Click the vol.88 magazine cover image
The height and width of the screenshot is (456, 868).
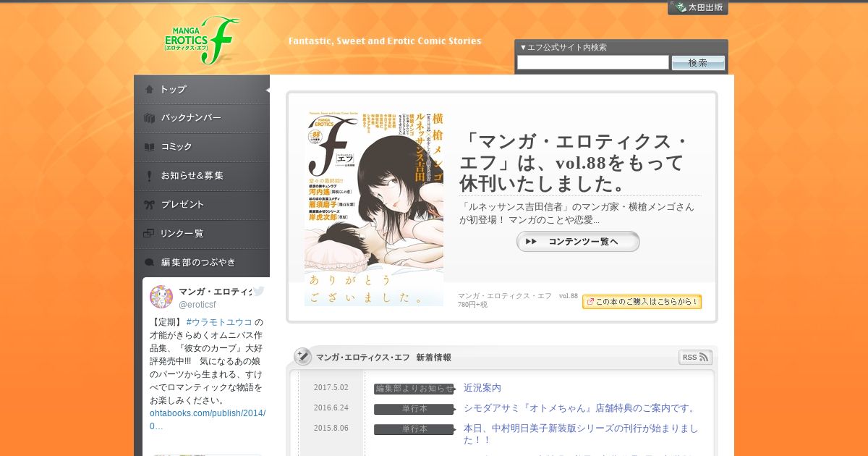pos(374,208)
